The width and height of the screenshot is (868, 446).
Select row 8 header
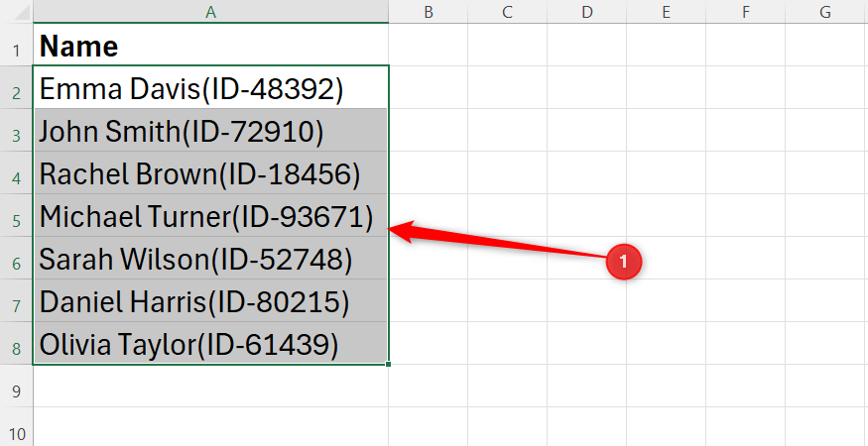tap(16, 343)
